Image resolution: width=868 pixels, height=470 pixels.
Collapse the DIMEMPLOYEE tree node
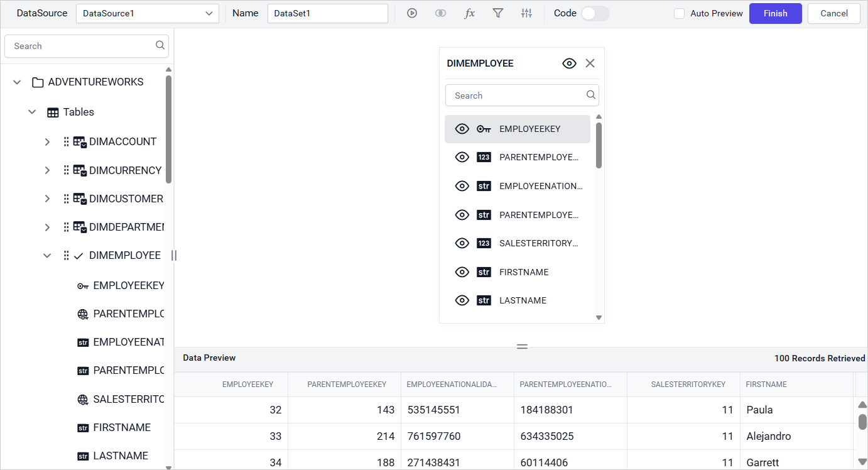click(x=47, y=256)
